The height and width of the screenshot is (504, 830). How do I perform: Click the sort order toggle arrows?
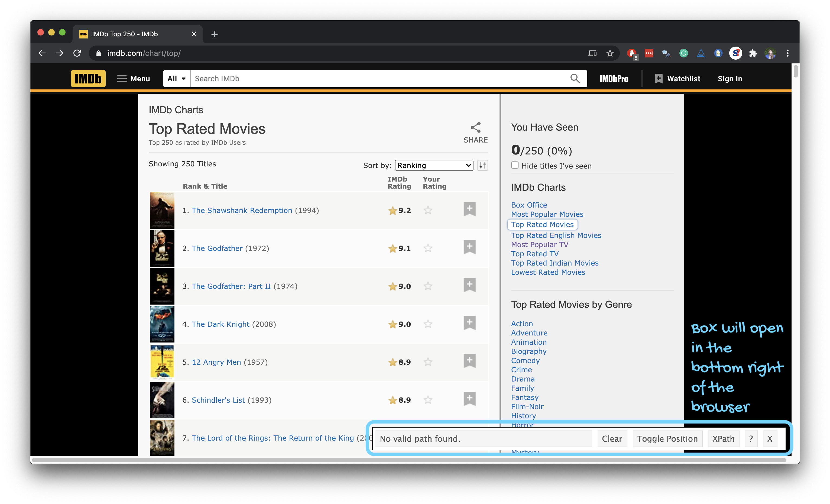pyautogui.click(x=482, y=165)
